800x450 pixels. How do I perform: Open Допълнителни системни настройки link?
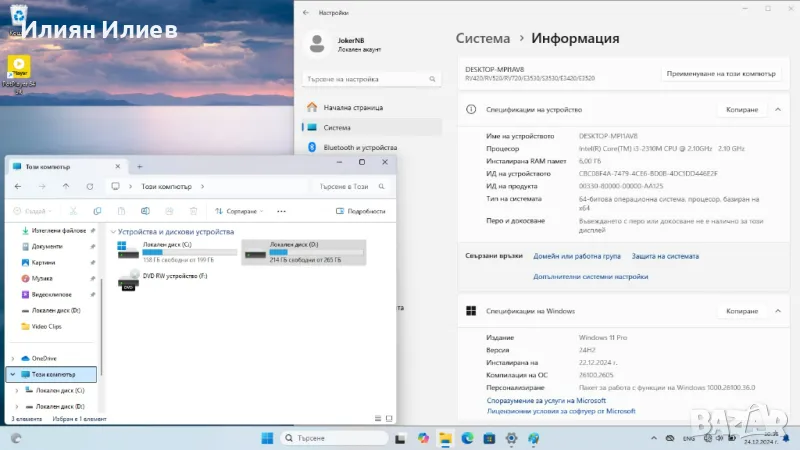tap(591, 277)
